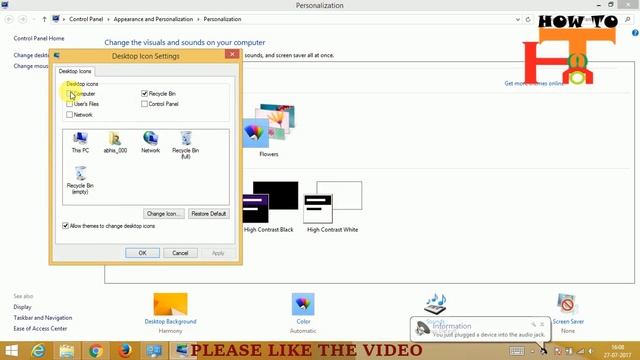The height and width of the screenshot is (360, 640).
Task: Open the Windows Start button
Action: pos(11,351)
